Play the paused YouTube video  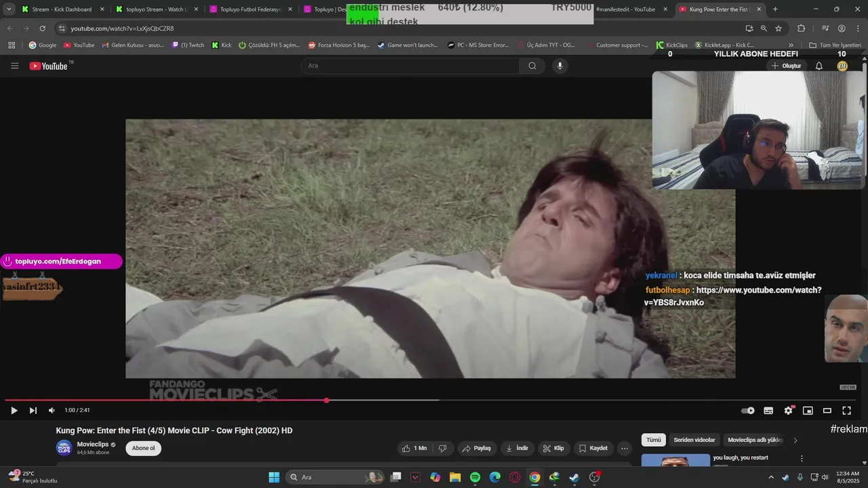(14, 410)
